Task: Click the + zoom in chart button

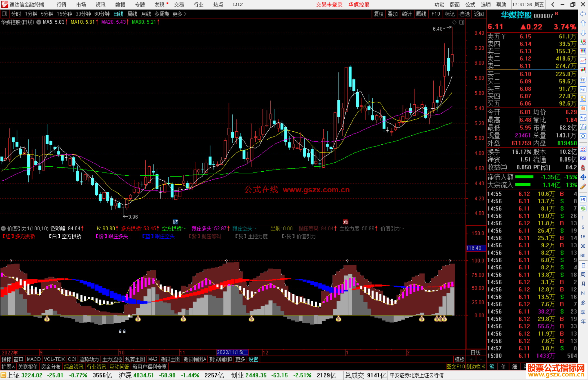Action: click(471, 359)
